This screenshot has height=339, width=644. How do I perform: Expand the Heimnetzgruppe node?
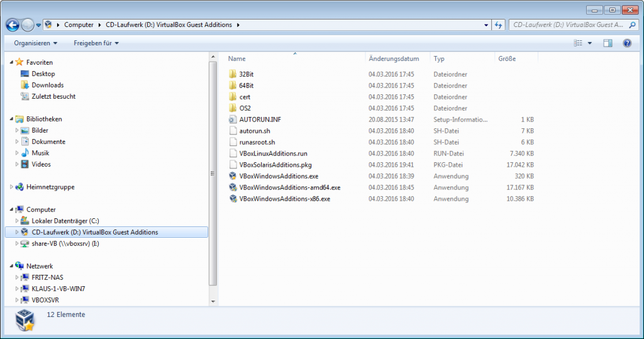[11, 187]
